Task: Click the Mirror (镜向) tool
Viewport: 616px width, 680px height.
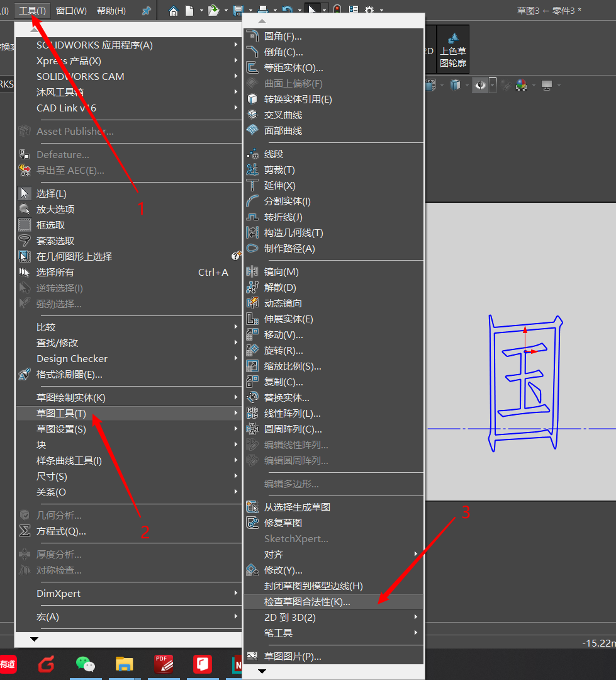Action: (333, 272)
